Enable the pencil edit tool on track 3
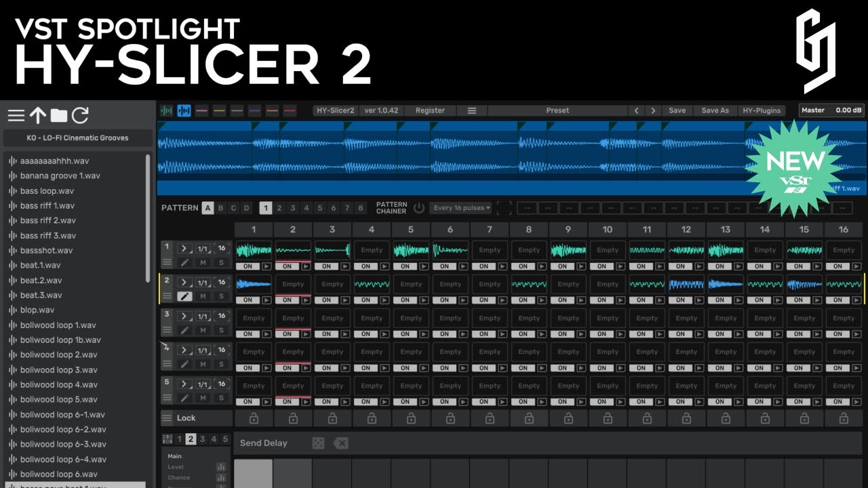 pyautogui.click(x=184, y=330)
